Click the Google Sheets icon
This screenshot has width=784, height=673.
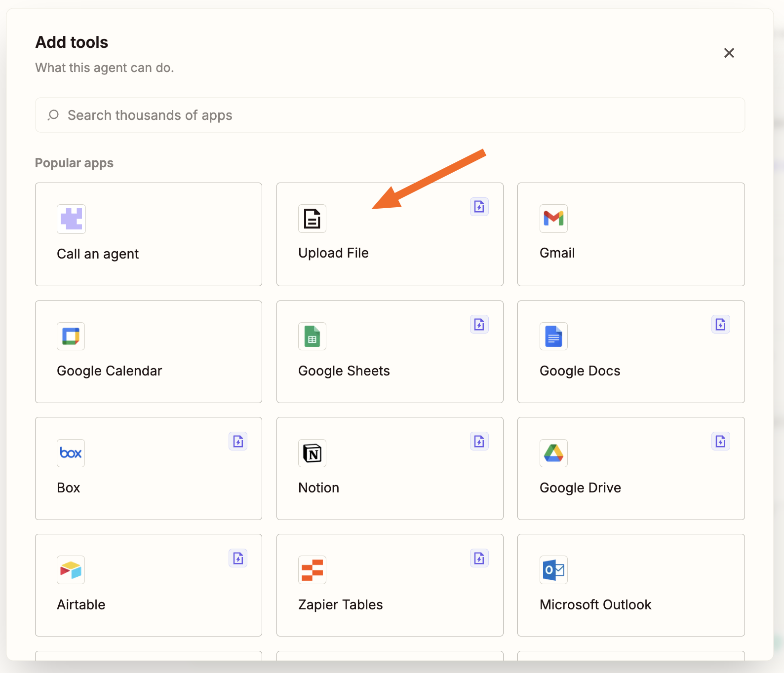point(312,336)
